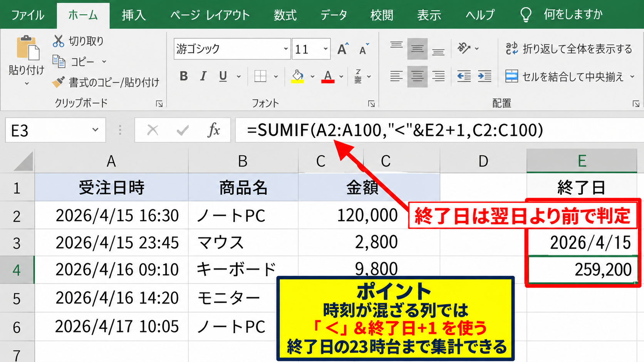Apply cell borders icon
The image size is (644, 362).
click(x=260, y=76)
